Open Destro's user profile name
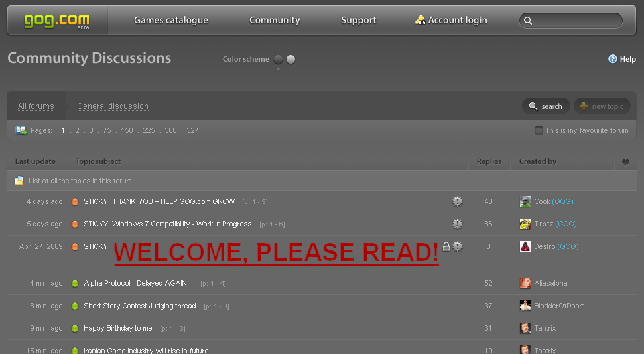This screenshot has height=354, width=644. click(545, 246)
